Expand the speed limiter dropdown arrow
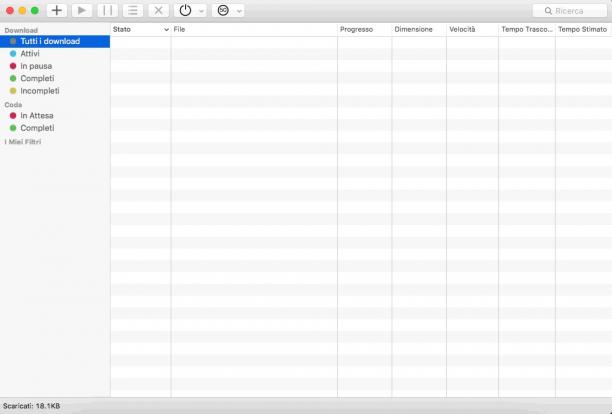The height and width of the screenshot is (414, 612). coord(239,11)
